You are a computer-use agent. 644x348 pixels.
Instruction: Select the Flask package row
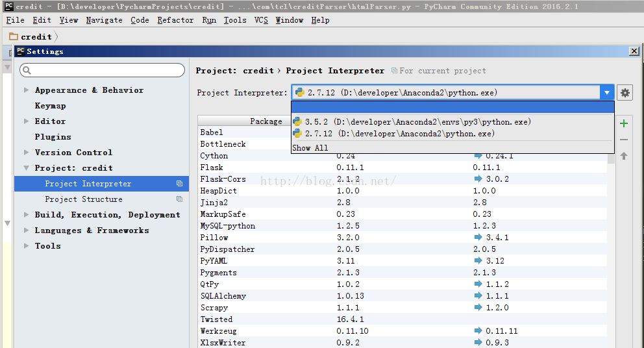click(402, 168)
